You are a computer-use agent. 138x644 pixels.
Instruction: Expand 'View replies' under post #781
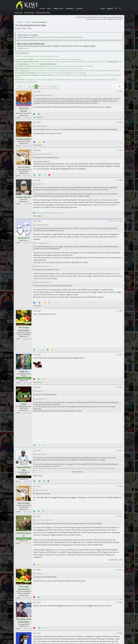click(x=38, y=117)
